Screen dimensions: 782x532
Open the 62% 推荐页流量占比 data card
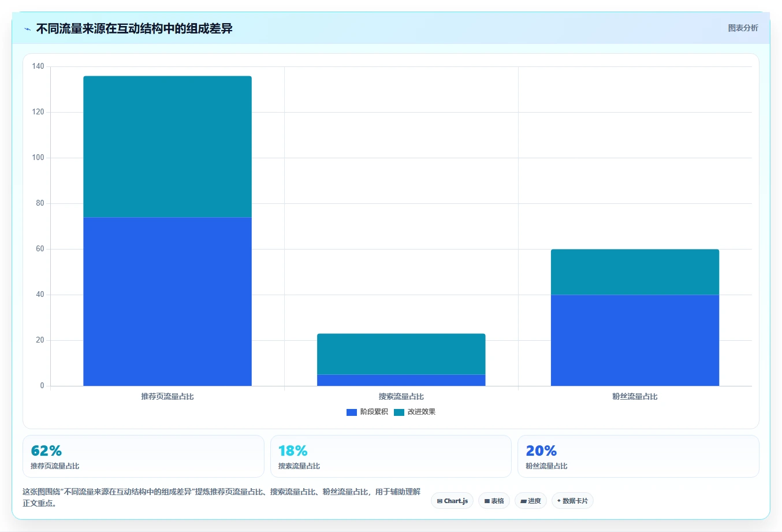click(143, 456)
